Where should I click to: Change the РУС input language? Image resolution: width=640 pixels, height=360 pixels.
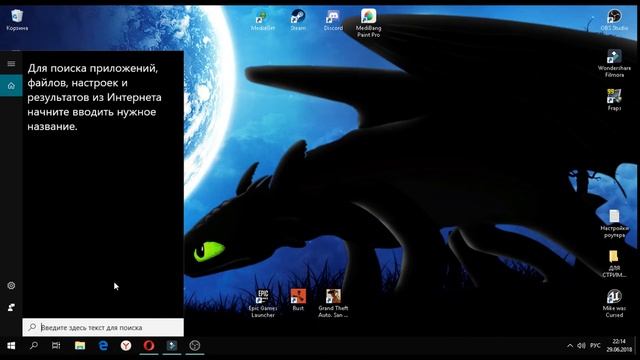coord(596,346)
